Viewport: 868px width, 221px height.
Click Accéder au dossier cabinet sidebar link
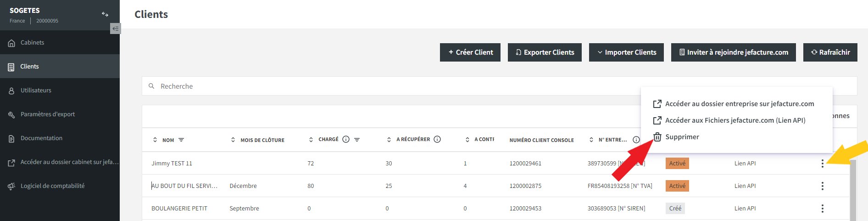(x=60, y=162)
